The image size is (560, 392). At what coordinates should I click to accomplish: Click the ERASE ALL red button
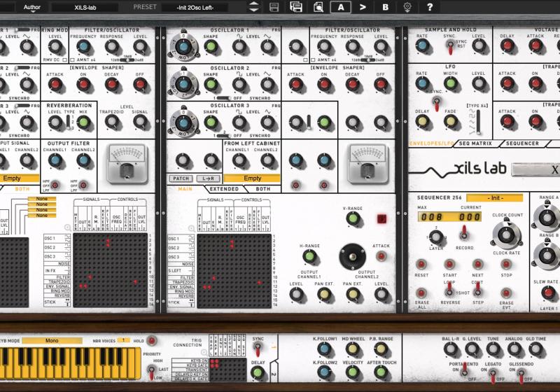click(x=421, y=293)
